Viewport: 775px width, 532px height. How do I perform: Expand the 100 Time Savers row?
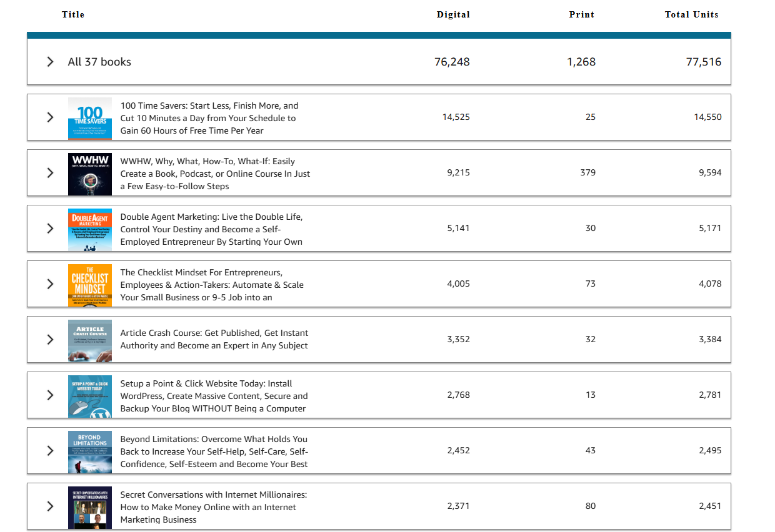tap(51, 117)
